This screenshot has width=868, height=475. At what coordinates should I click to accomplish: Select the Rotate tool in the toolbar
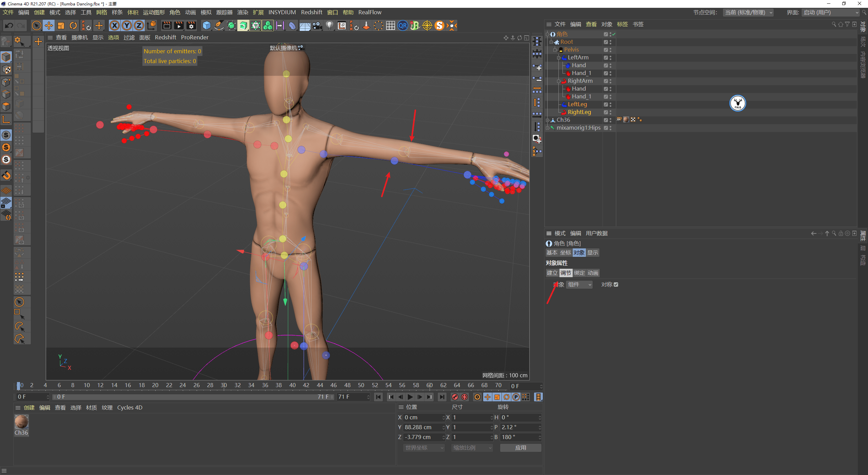pos(73,25)
